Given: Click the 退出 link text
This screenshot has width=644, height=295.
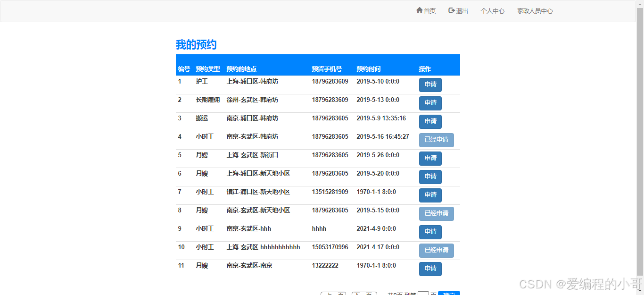Looking at the screenshot, I should coord(462,11).
